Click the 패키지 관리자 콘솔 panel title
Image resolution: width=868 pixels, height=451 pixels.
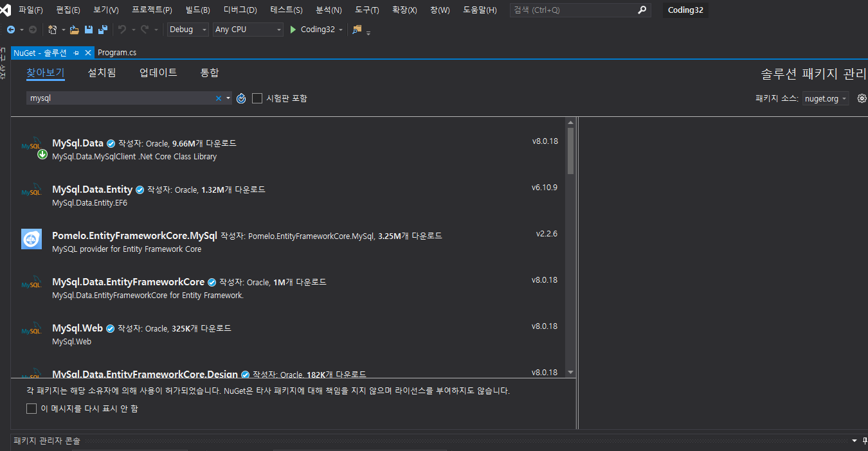(x=48, y=441)
